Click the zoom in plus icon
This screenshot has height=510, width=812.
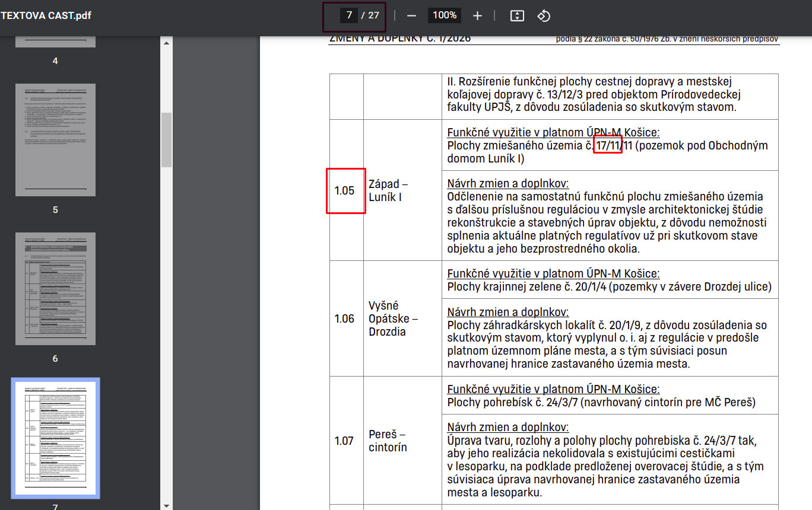[477, 15]
